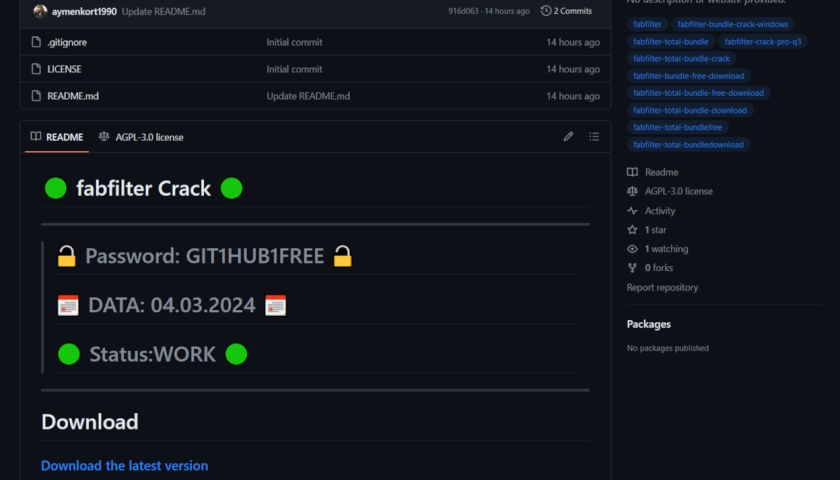Click Report repository link

[662, 288]
